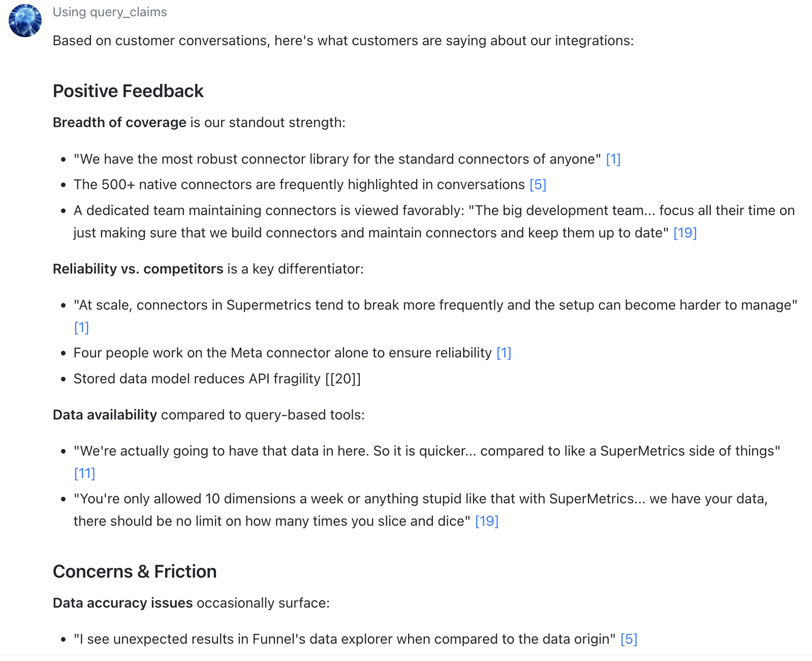Click the "Stored data model reduces API fragility" bullet
This screenshot has width=812, height=661.
pos(197,379)
